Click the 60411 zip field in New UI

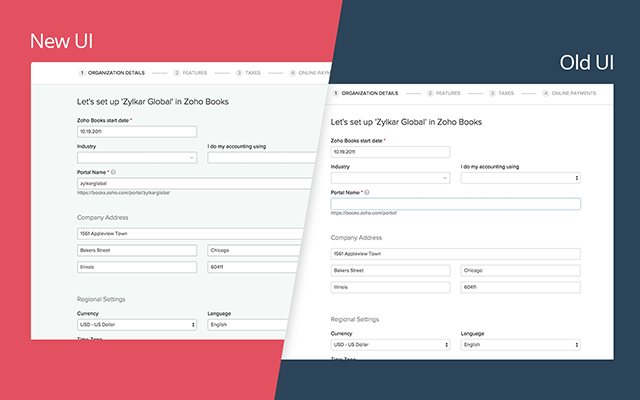click(253, 267)
